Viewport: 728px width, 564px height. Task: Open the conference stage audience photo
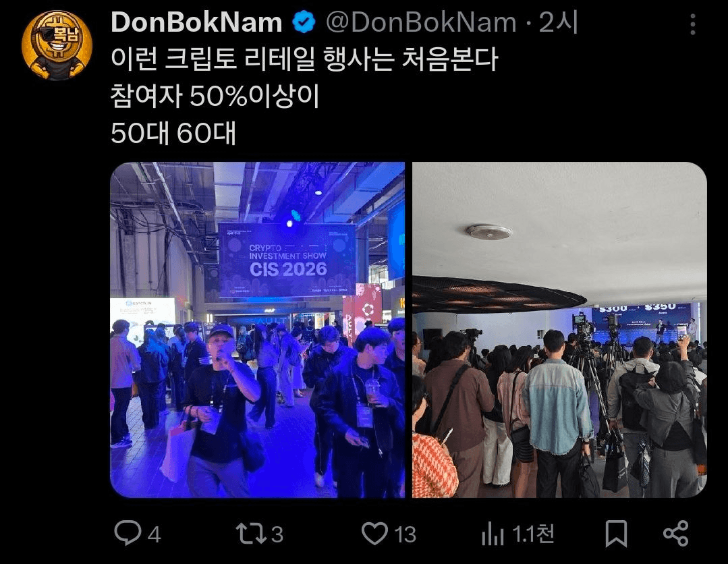pyautogui.click(x=559, y=330)
